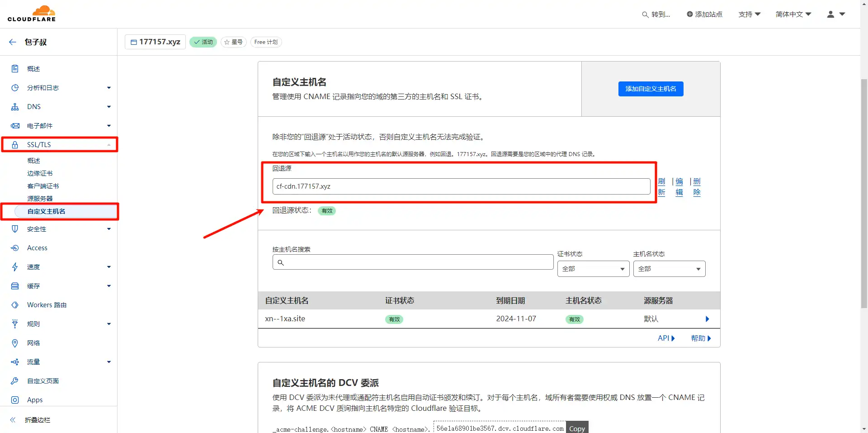Open 源服务器 submenu item
868x433 pixels.
pyautogui.click(x=40, y=199)
